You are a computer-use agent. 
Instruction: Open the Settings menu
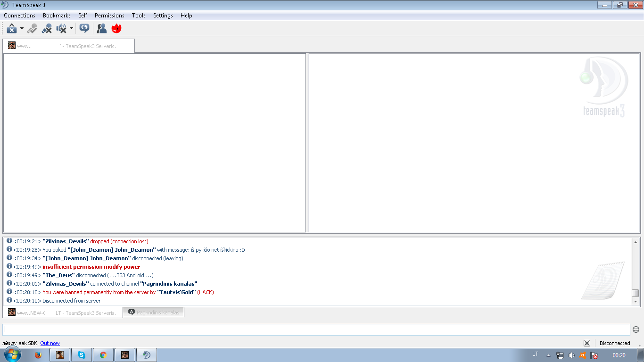163,16
